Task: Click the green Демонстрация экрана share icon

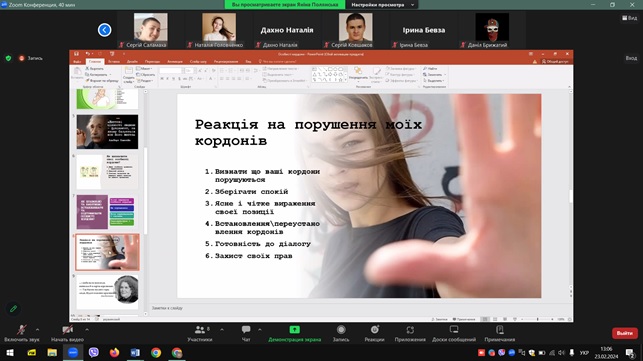Action: pyautogui.click(x=294, y=329)
